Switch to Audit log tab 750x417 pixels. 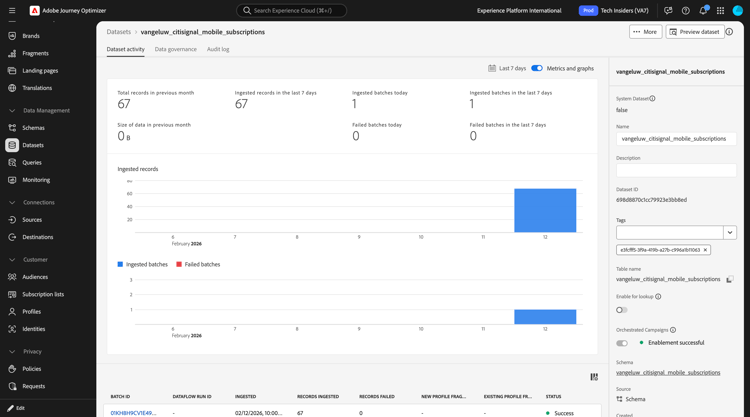[x=218, y=49]
